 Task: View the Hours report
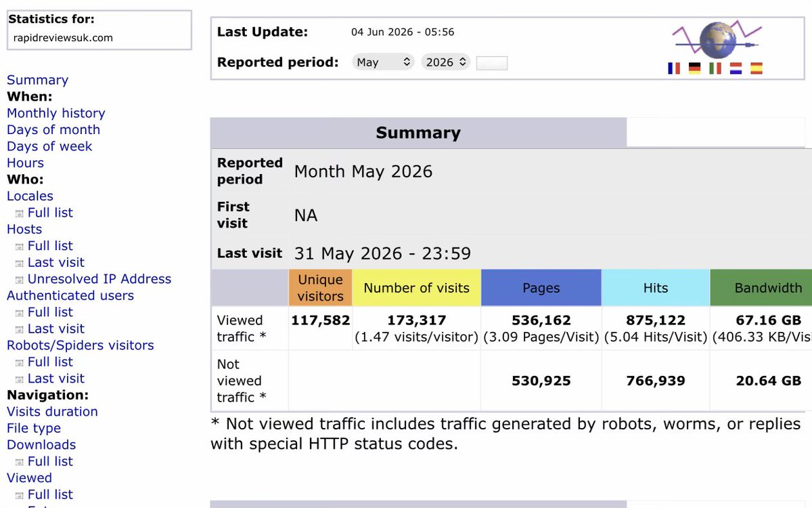pos(25,163)
